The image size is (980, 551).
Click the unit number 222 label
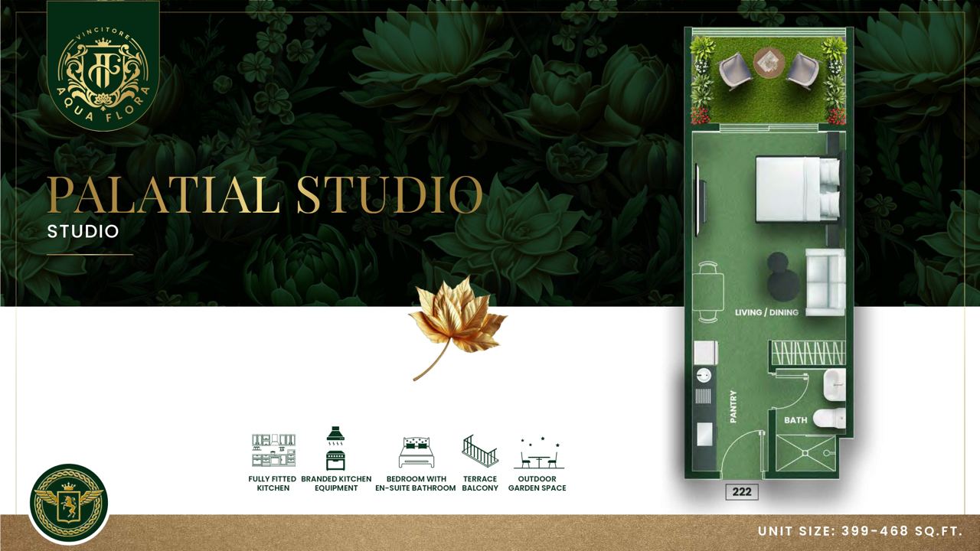point(741,492)
